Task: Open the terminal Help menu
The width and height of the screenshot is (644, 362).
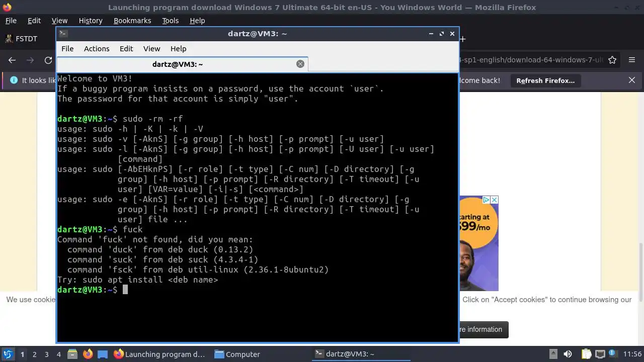Action: pos(179,49)
